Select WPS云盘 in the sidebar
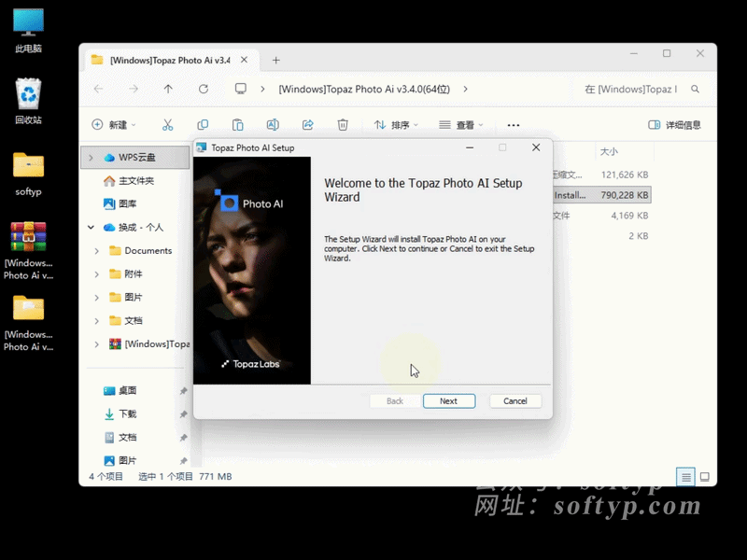Viewport: 747px width, 560px height. click(135, 157)
